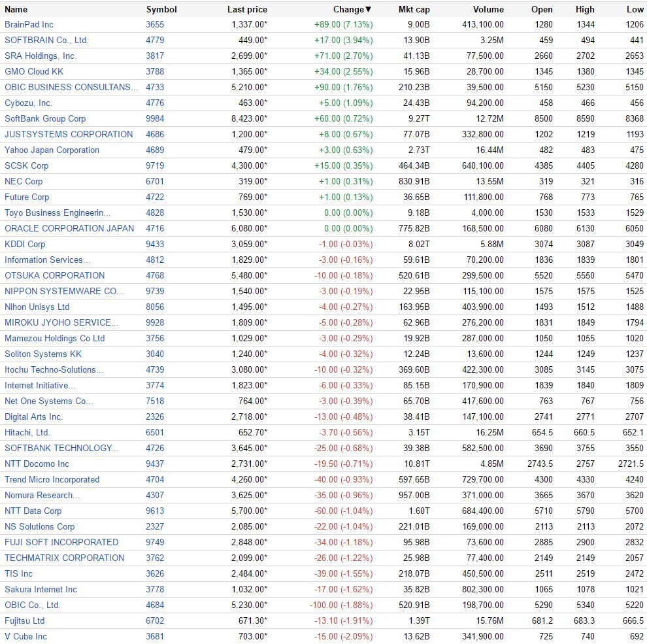
Task: Open JUSTSYSTEMS CORPORATION link
Action: (x=69, y=134)
